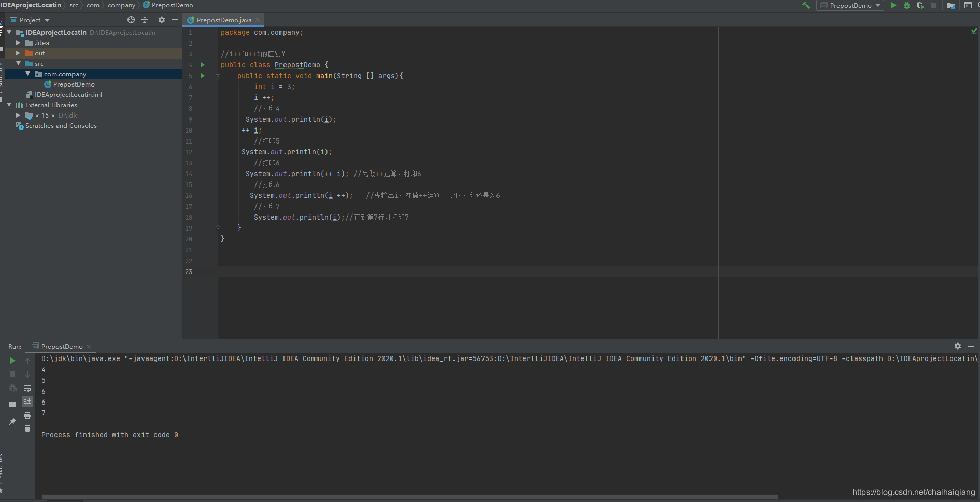Toggle Soft-Wrap in console
The image size is (980, 502).
click(27, 388)
